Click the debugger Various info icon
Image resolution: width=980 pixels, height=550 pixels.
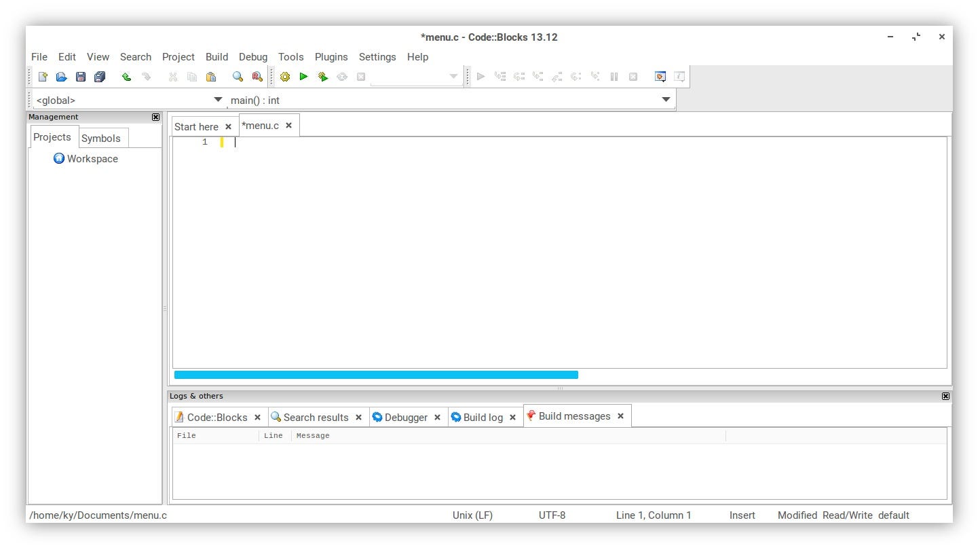click(679, 77)
